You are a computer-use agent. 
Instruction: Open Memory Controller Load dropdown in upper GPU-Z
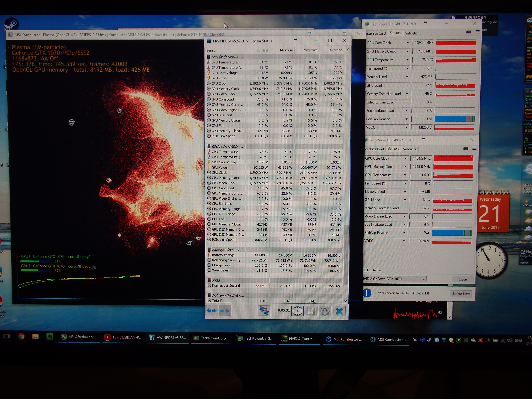(407, 94)
